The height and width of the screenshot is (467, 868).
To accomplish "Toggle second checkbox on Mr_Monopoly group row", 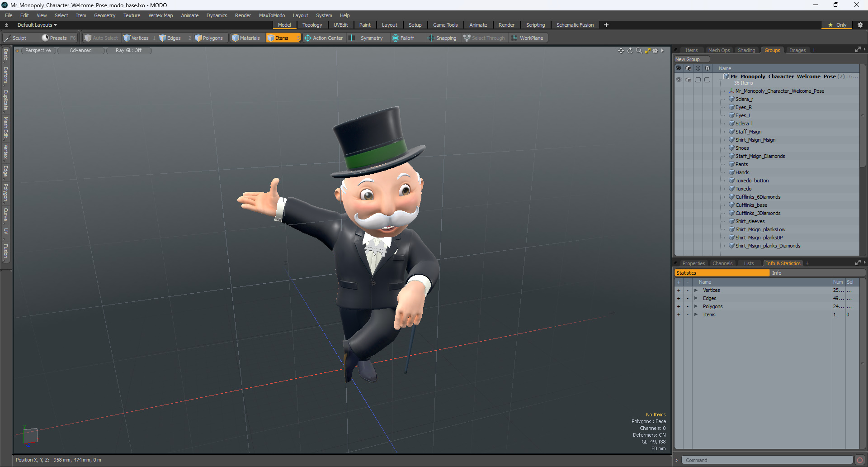I will click(707, 80).
